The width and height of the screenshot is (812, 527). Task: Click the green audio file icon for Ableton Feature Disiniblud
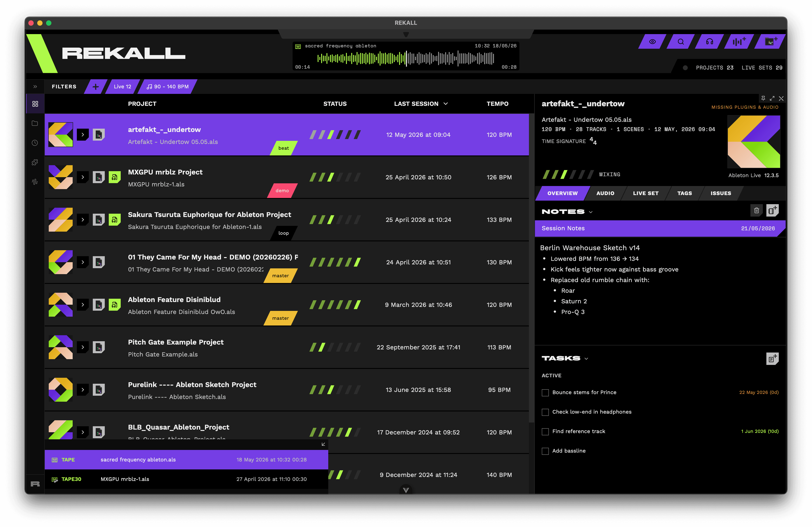click(115, 305)
